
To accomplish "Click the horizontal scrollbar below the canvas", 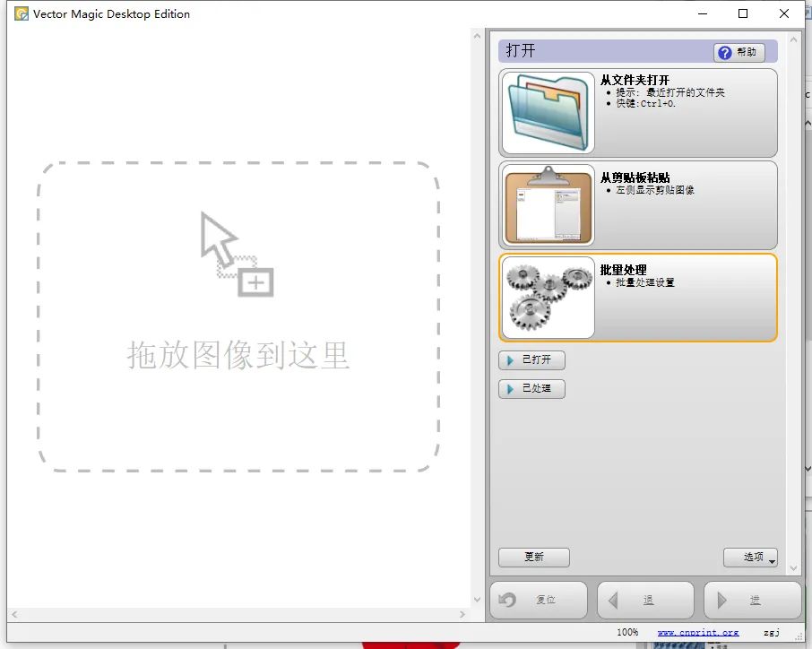I will [x=238, y=615].
